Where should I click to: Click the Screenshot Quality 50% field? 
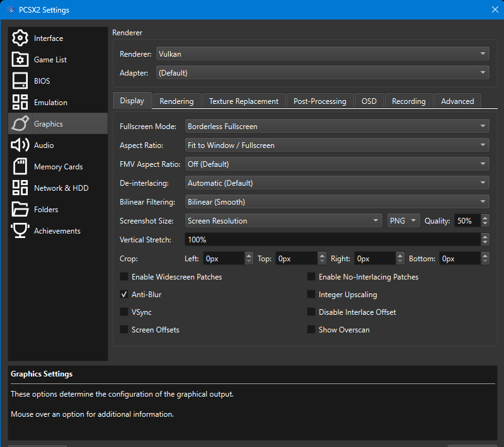pyautogui.click(x=467, y=220)
